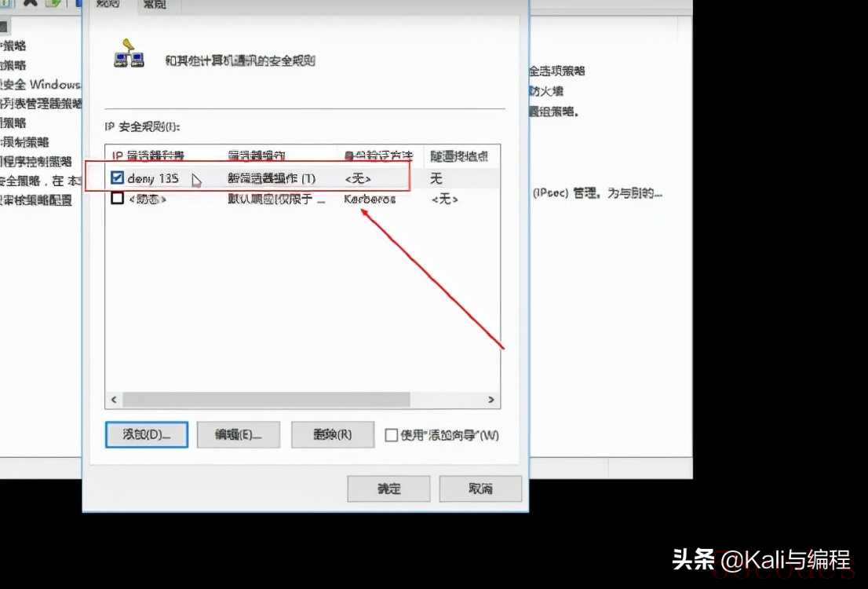Select the <动态> rule name
Image resolution: width=868 pixels, height=589 pixels.
click(x=148, y=199)
